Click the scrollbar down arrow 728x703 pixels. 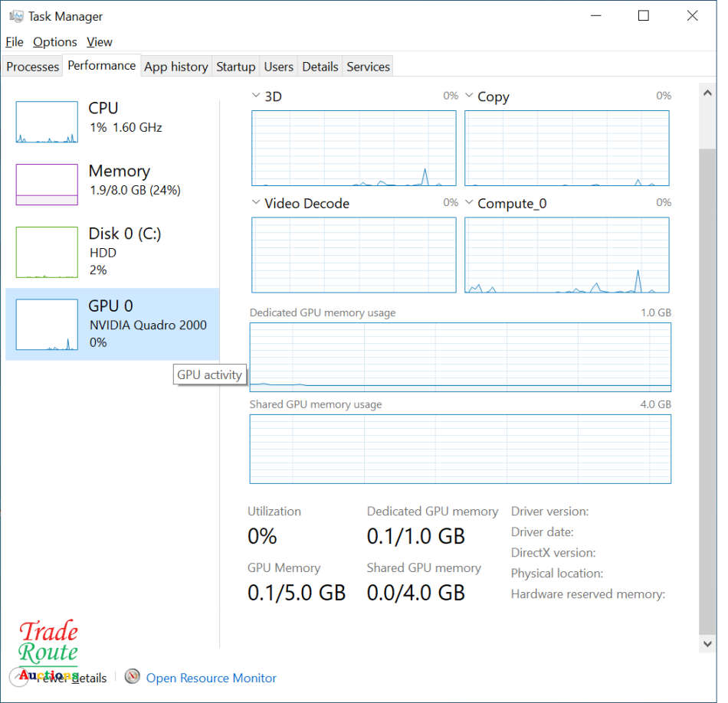click(x=707, y=644)
